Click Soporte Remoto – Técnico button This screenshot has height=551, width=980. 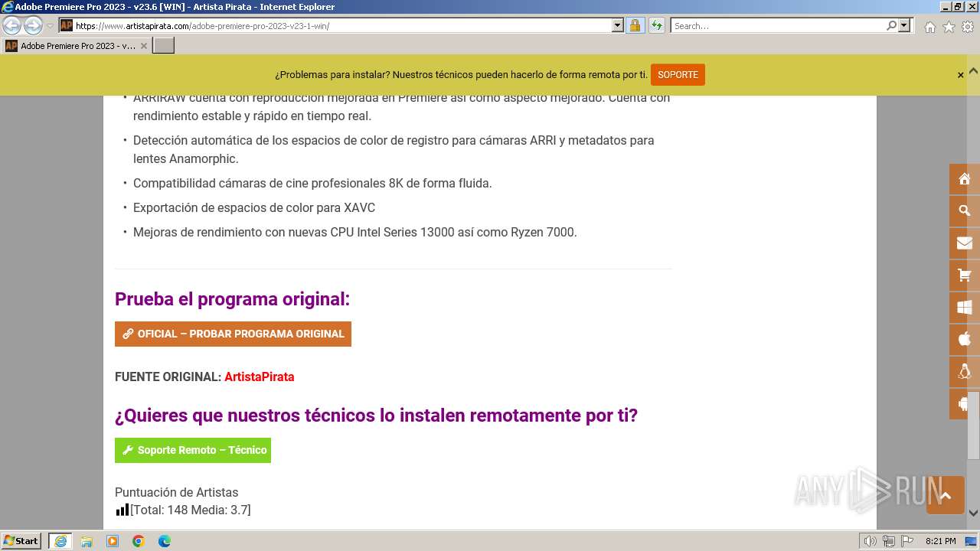[x=193, y=450]
